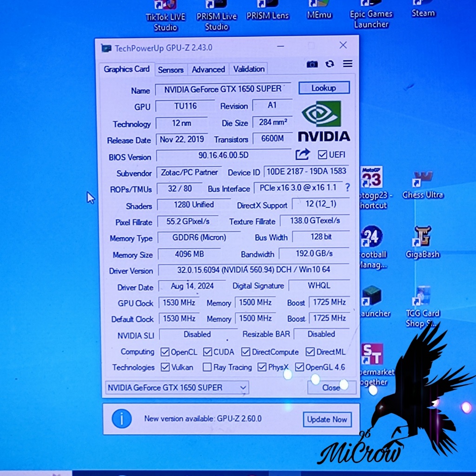Click the GPU-Z screenshot camera icon
Image resolution: width=476 pixels, height=476 pixels.
[312, 64]
